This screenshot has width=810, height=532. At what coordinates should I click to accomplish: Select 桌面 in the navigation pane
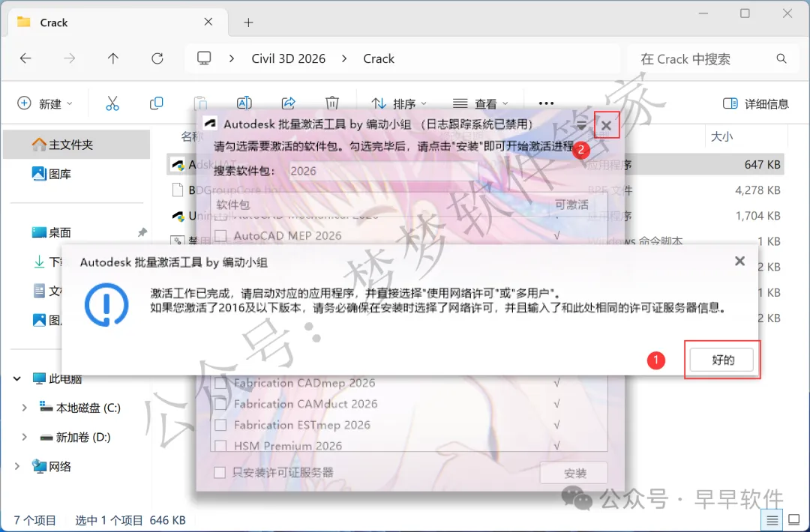click(52, 233)
